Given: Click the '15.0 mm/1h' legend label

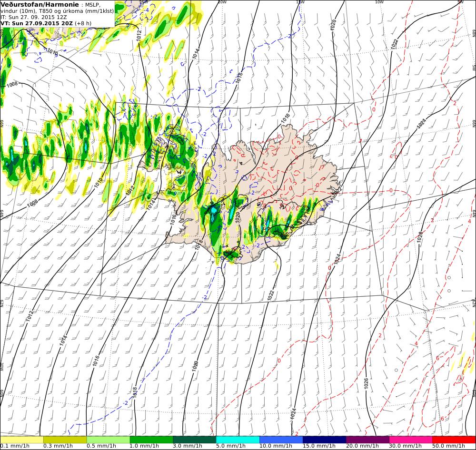Looking at the screenshot, I should coord(319,446).
